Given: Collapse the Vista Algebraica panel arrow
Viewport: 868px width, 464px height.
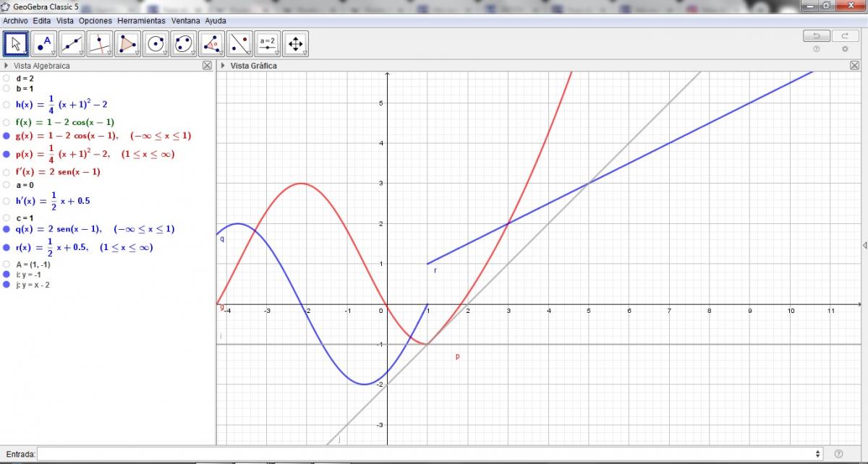Looking at the screenshot, I should 7,66.
